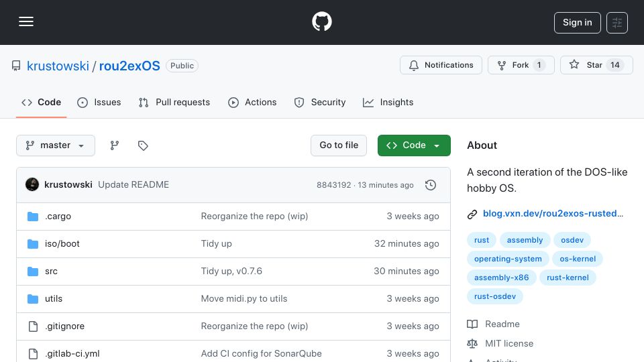Click the iso/boot folder icon
This screenshot has height=362, width=644.
pyautogui.click(x=33, y=244)
